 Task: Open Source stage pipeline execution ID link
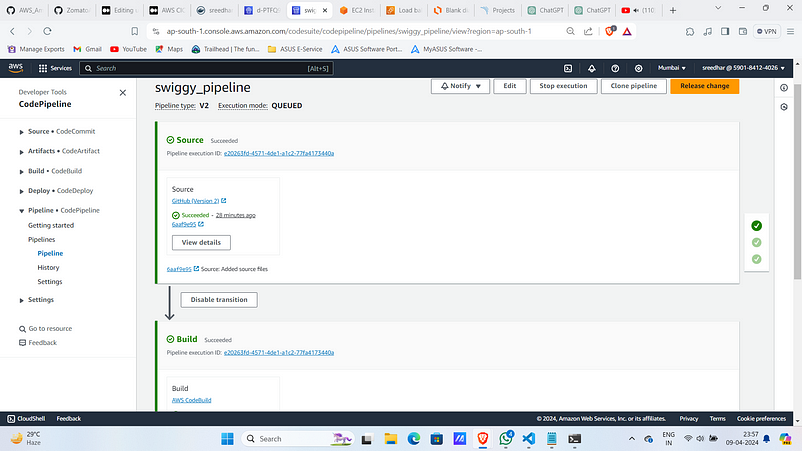279,153
